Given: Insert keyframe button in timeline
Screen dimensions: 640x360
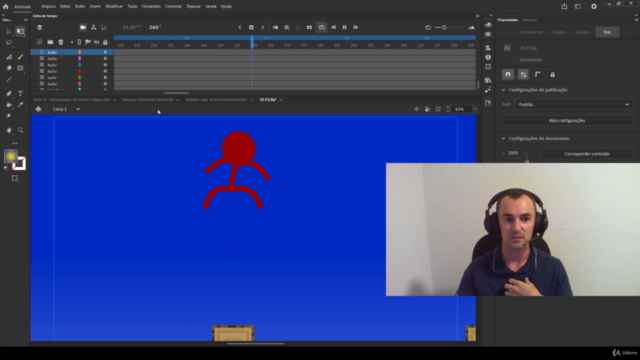Looking at the screenshot, I should click(251, 27).
